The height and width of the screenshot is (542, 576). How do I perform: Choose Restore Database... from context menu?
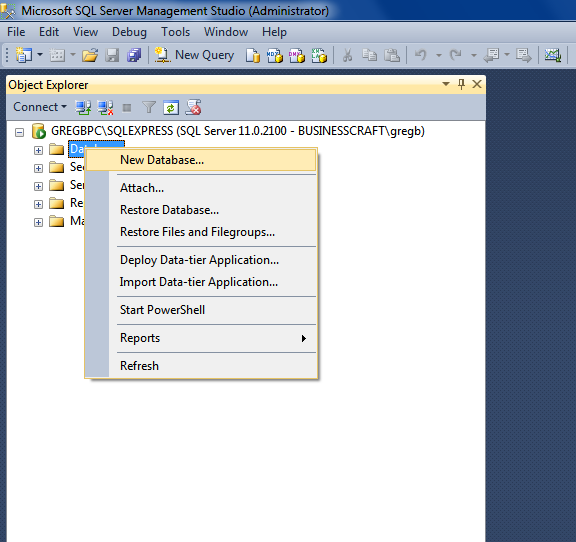click(x=201, y=210)
